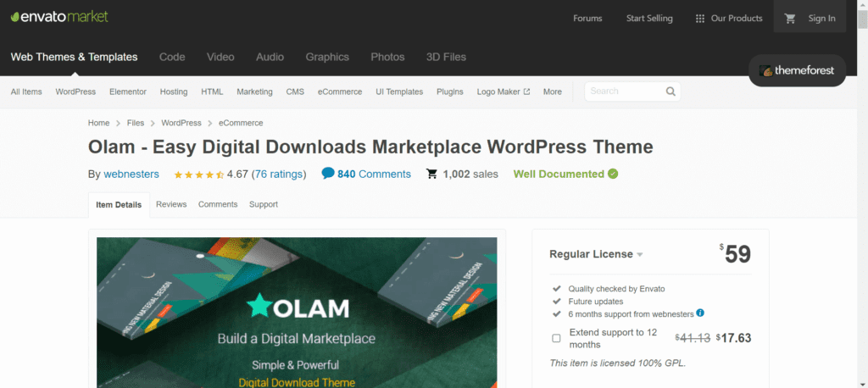Image resolution: width=868 pixels, height=388 pixels.
Task: Open the Code category
Action: tap(172, 57)
